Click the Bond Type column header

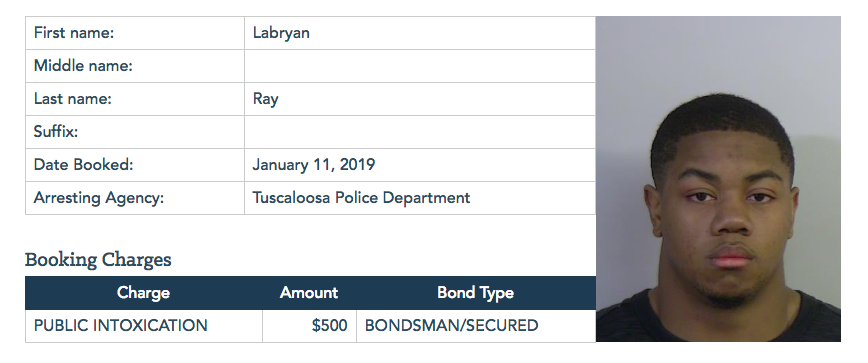[x=476, y=293]
